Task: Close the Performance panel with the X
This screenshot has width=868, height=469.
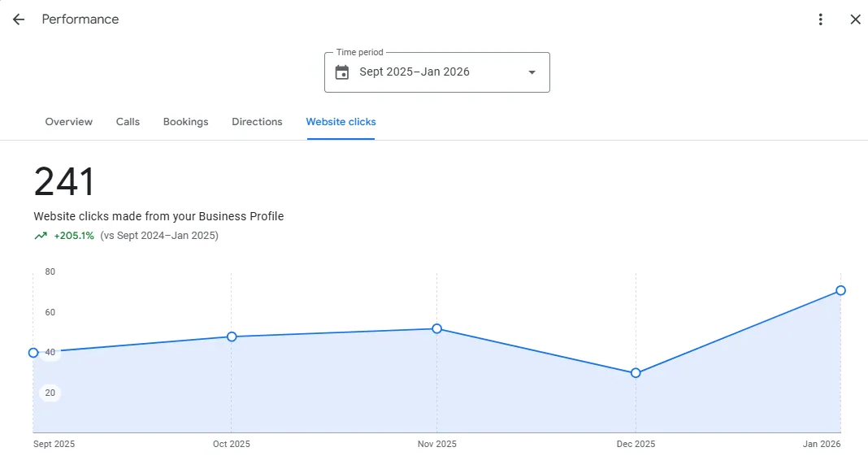Action: [855, 20]
